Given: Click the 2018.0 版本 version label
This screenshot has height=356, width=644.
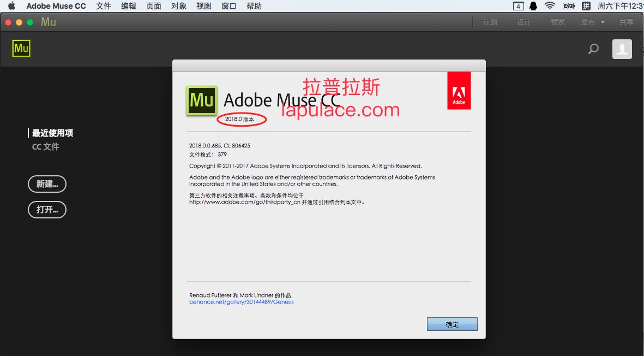Looking at the screenshot, I should click(239, 119).
